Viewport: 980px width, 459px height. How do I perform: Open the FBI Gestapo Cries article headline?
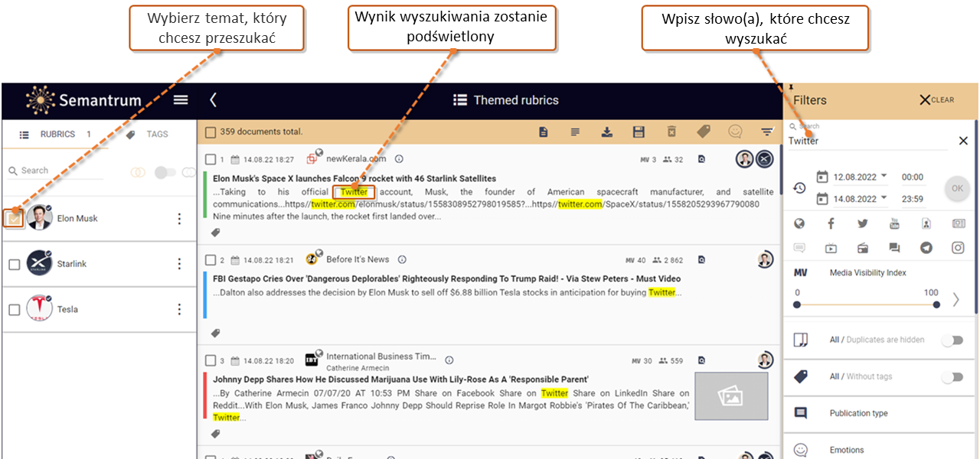point(447,279)
